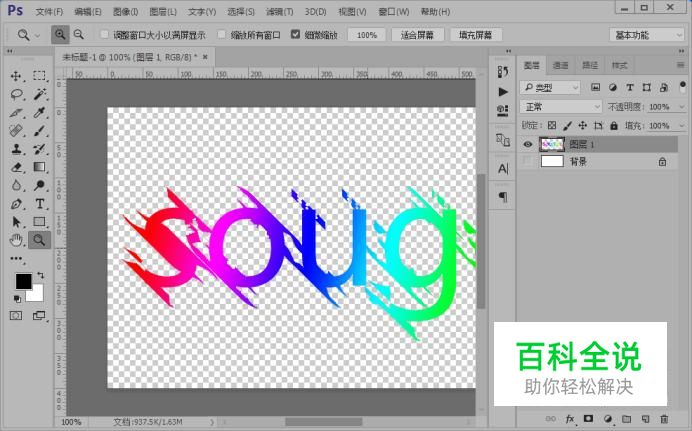
Task: Select the Rectangular Marquee tool
Action: (40, 76)
